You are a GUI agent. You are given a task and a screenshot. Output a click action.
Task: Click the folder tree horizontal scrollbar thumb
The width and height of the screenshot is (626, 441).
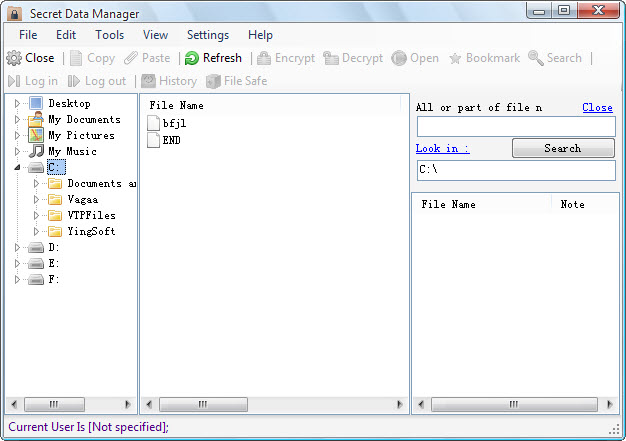point(54,404)
